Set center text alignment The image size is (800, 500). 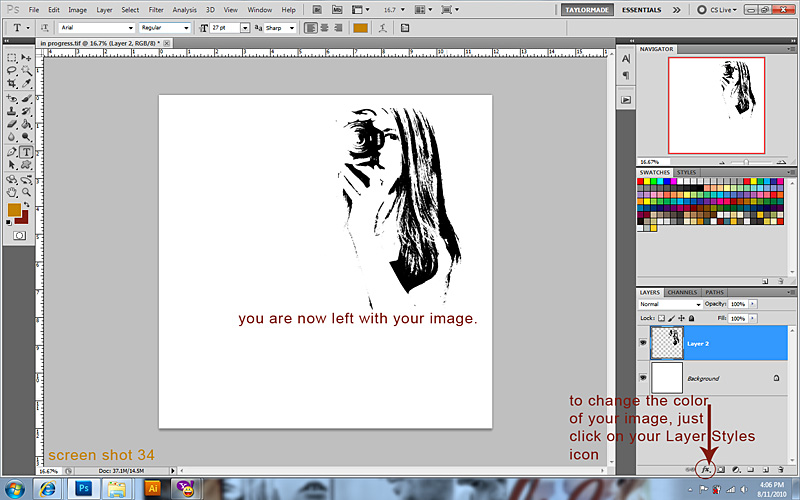click(324, 28)
